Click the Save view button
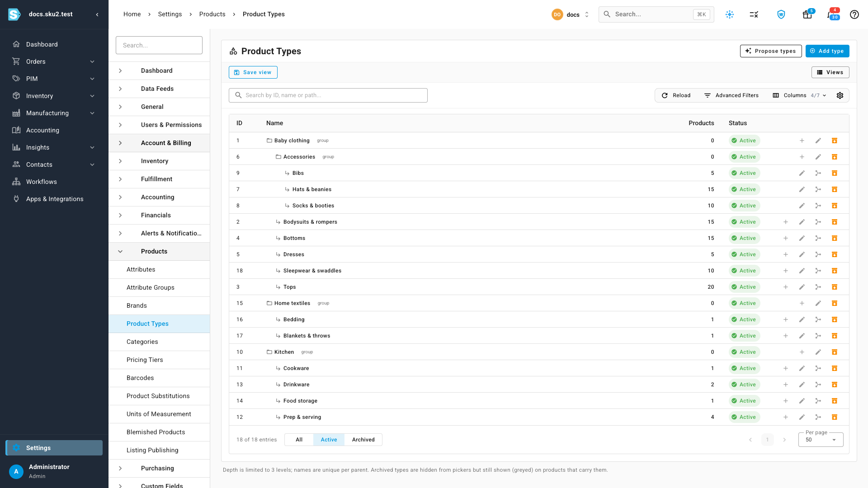 (x=253, y=72)
